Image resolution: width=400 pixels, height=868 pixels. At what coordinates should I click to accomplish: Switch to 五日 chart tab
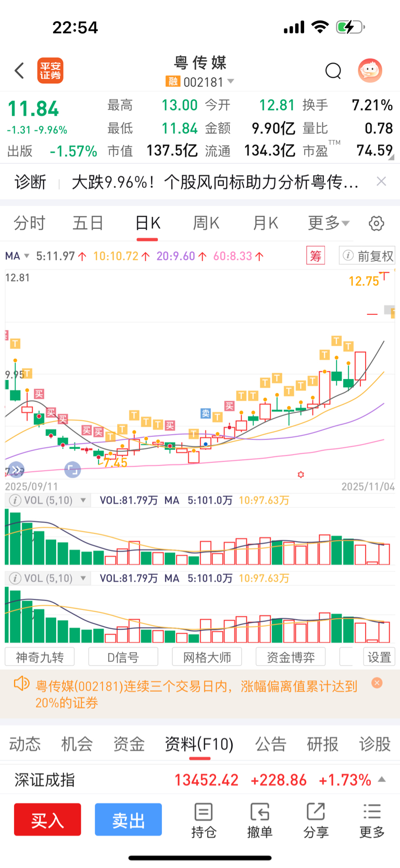(88, 223)
